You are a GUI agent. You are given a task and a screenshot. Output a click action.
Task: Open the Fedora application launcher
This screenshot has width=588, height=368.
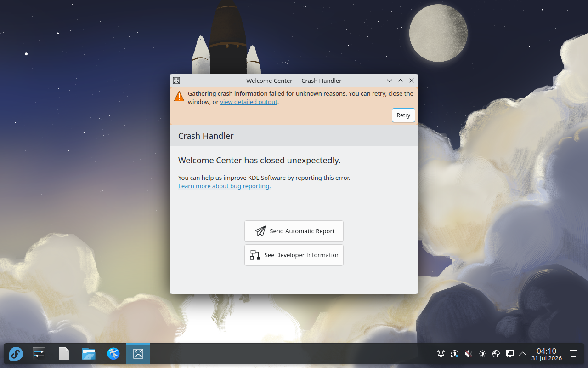[x=16, y=354]
